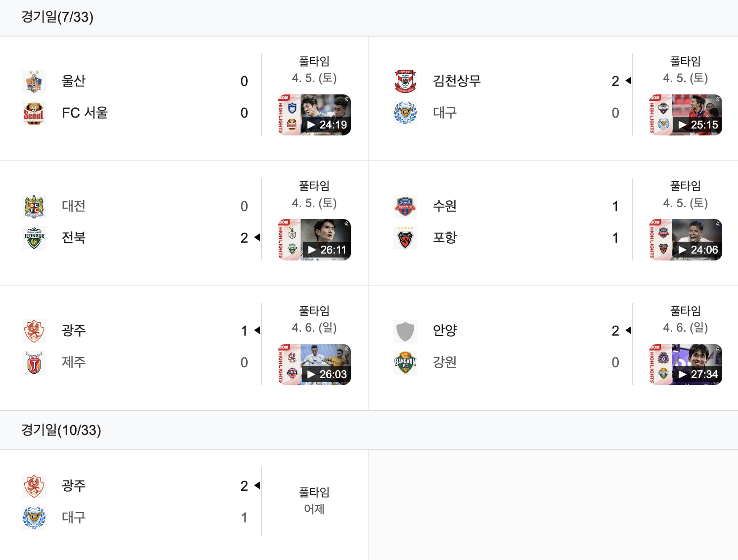Click the Gimcheon Sangmu team crest
The height and width of the screenshot is (560, 738).
[x=405, y=82]
